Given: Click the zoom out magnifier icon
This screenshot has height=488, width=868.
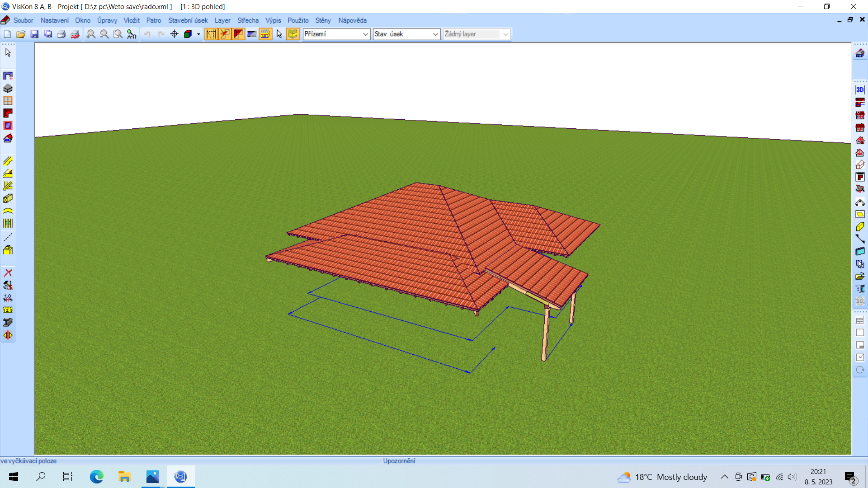Looking at the screenshot, I should coord(104,34).
